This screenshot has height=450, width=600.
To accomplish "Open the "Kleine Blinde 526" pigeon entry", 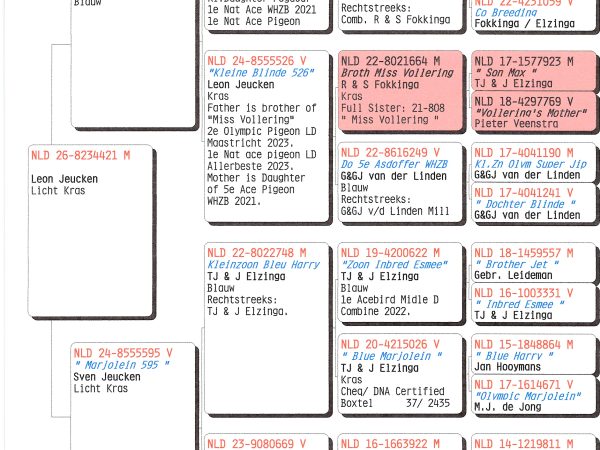I will 267,136.
